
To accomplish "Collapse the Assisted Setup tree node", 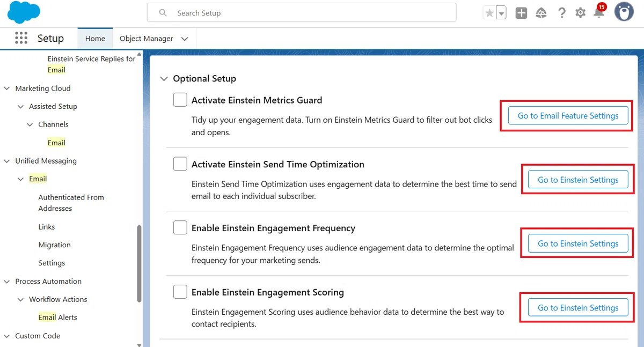I will (x=21, y=107).
